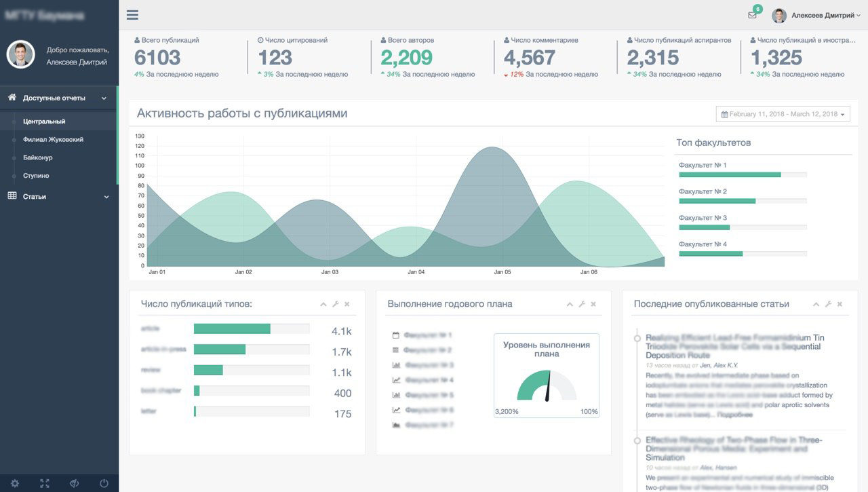
Task: Expand the Статьи menu chevron
Action: [x=106, y=197]
